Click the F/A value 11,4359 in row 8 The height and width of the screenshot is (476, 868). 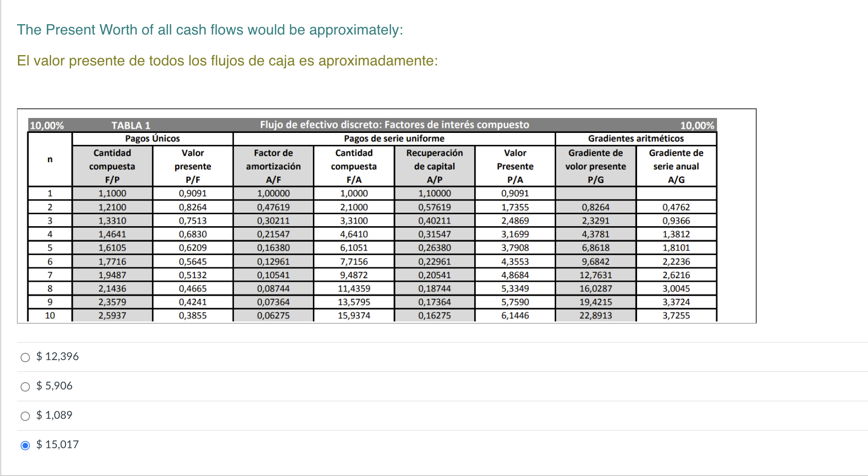(x=354, y=288)
